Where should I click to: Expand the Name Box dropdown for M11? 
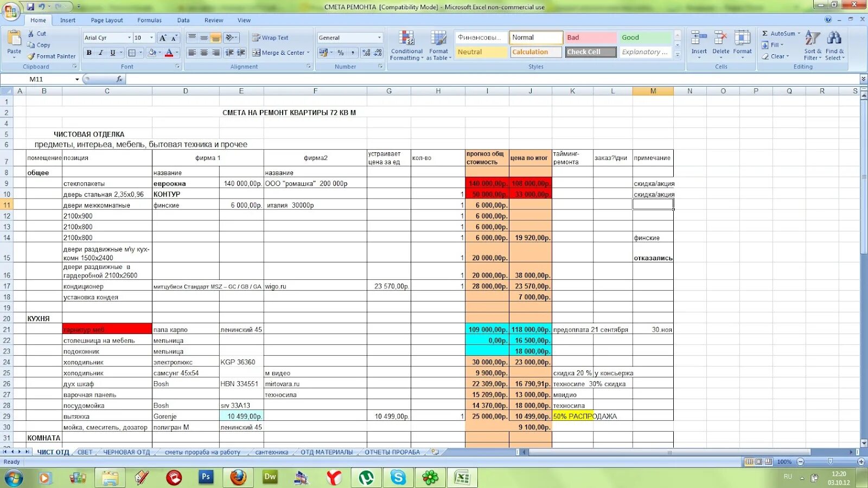point(77,79)
